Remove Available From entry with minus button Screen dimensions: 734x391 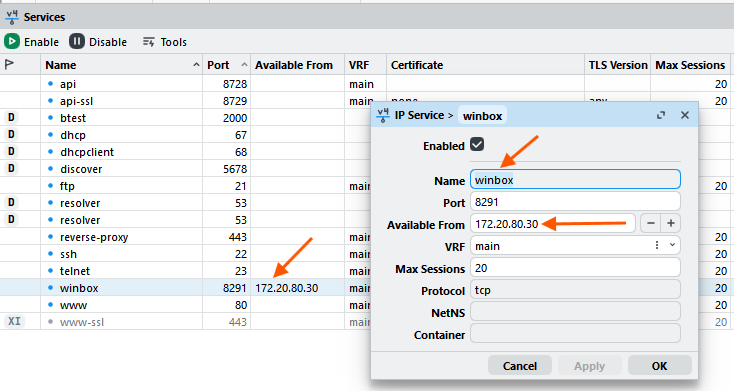click(650, 223)
